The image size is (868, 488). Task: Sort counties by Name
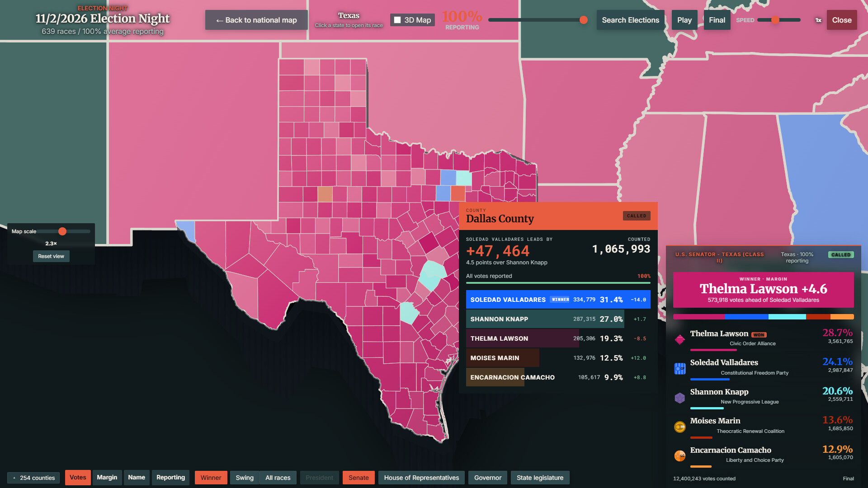pos(137,478)
